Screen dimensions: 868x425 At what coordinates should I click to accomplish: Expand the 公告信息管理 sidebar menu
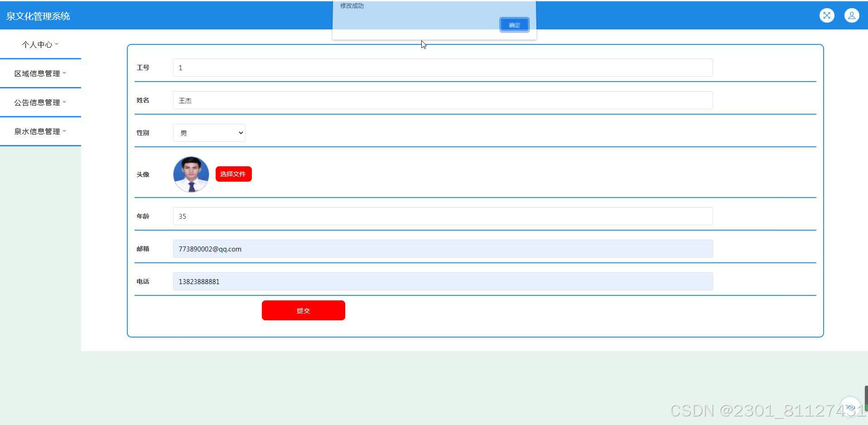coord(40,102)
